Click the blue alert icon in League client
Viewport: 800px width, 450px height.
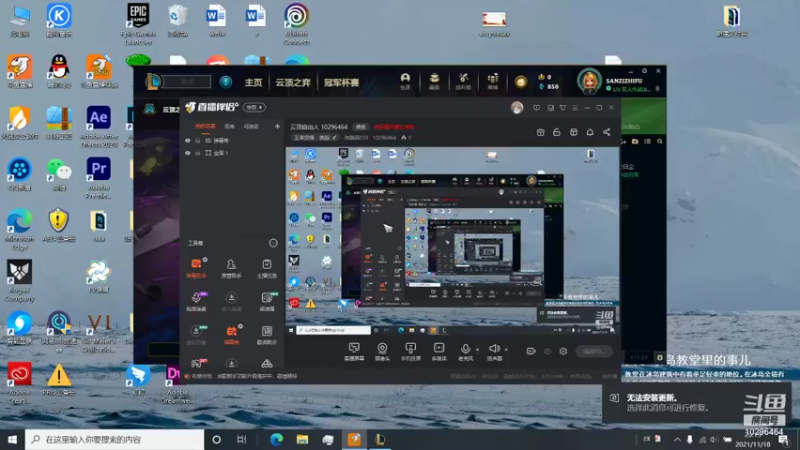[x=226, y=82]
